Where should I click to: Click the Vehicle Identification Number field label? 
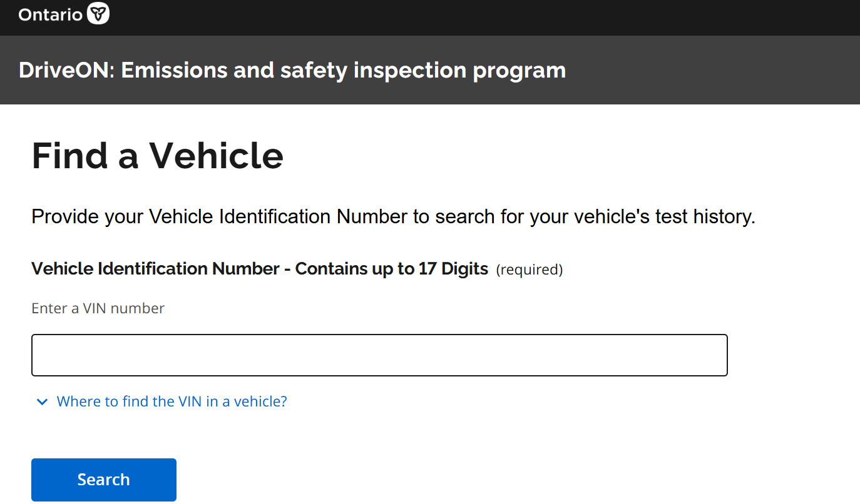(x=259, y=269)
